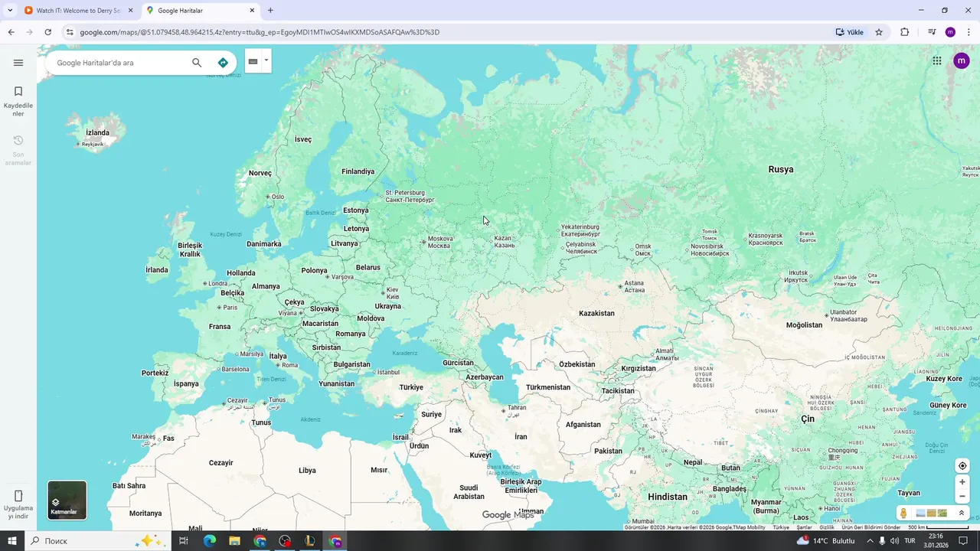
Task: Open Son aramalar recent searches
Action: tap(18, 150)
